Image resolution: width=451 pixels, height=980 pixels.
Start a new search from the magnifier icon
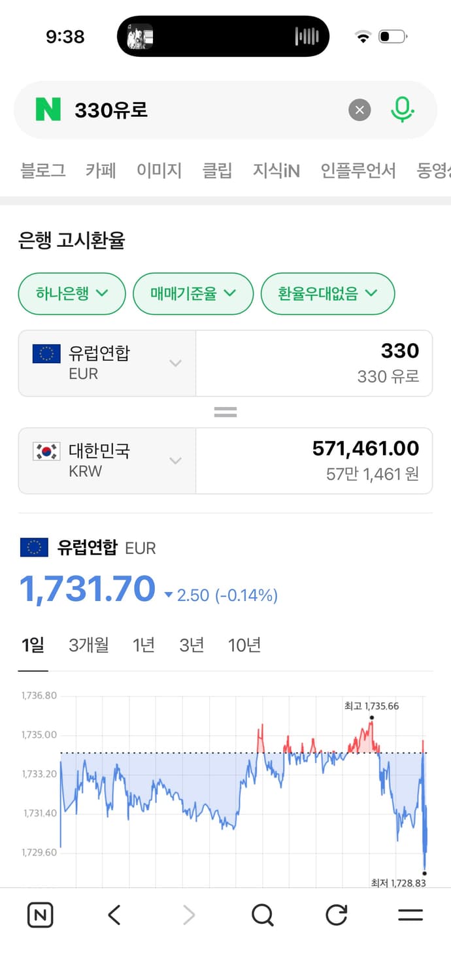[x=263, y=915]
